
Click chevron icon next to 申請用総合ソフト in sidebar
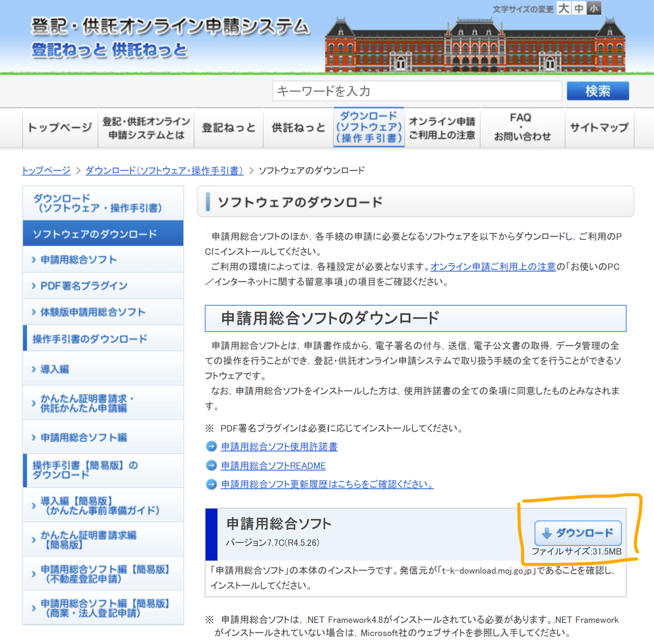[33, 260]
